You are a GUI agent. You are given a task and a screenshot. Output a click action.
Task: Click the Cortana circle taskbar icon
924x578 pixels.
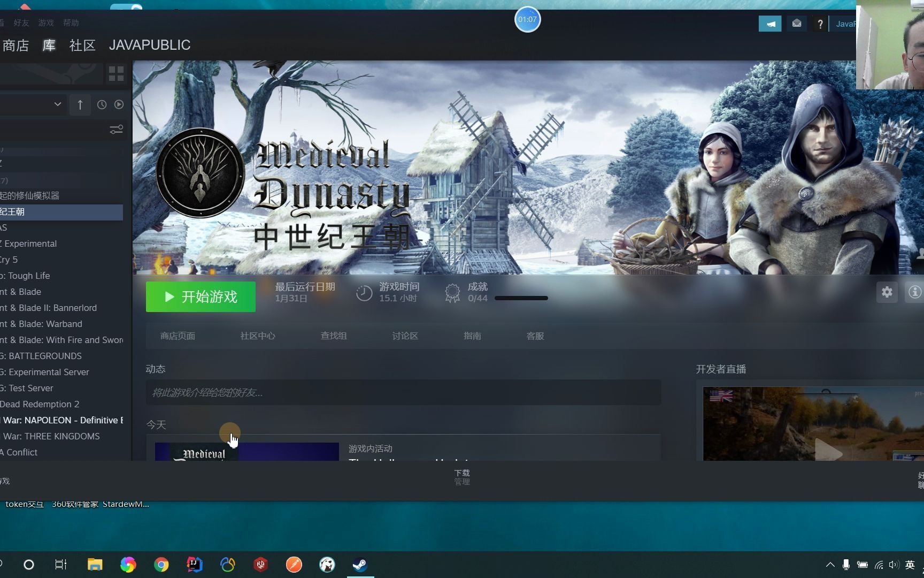(29, 565)
